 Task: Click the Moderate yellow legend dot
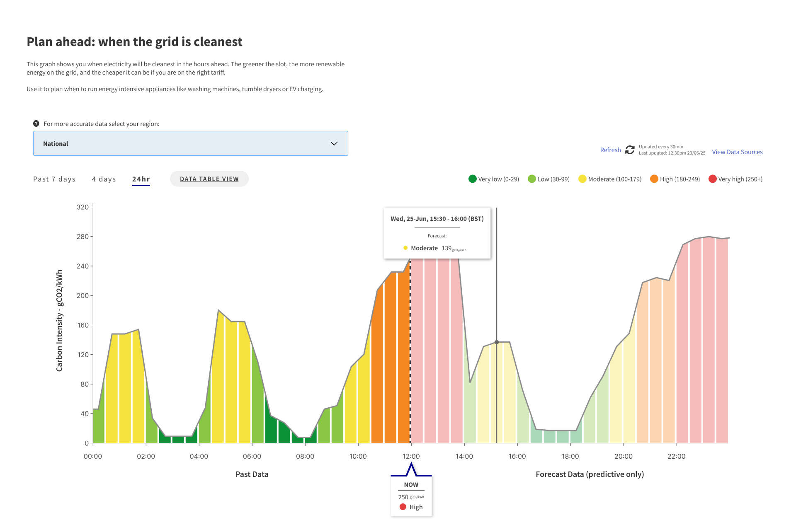tap(582, 179)
